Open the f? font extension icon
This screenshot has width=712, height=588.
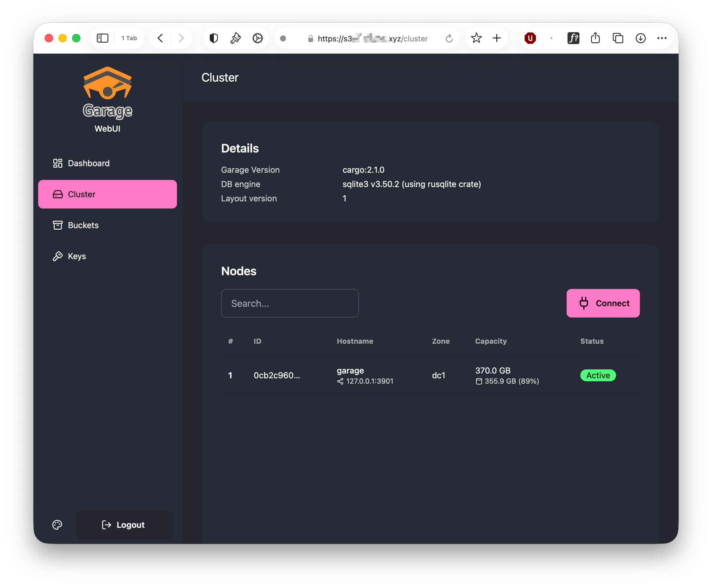coord(573,38)
